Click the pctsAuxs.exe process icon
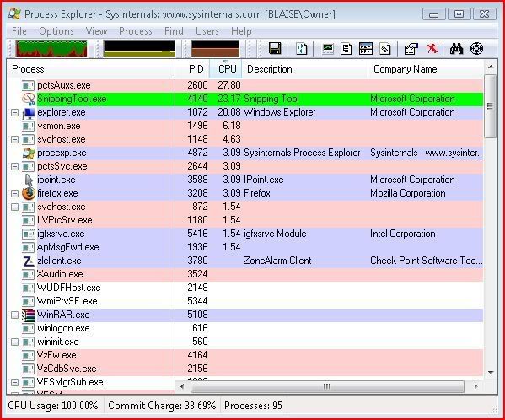This screenshot has height=420, width=505. coord(29,85)
